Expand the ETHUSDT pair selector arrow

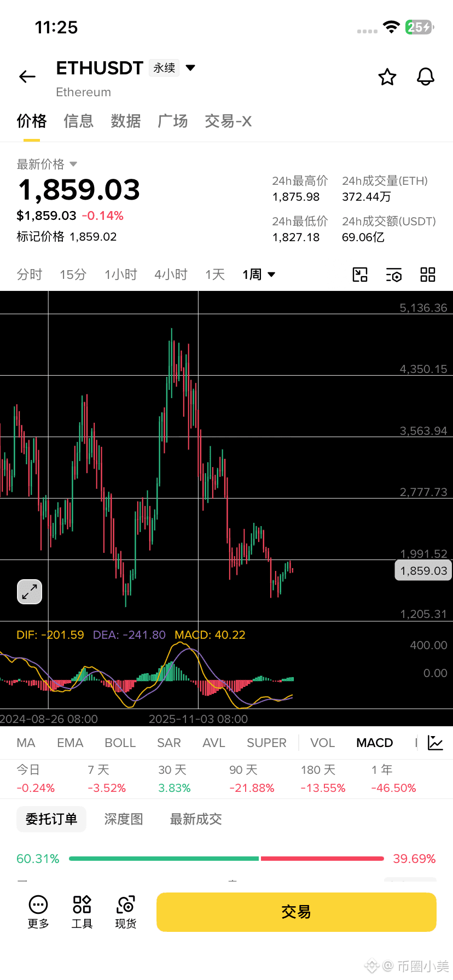coord(190,68)
